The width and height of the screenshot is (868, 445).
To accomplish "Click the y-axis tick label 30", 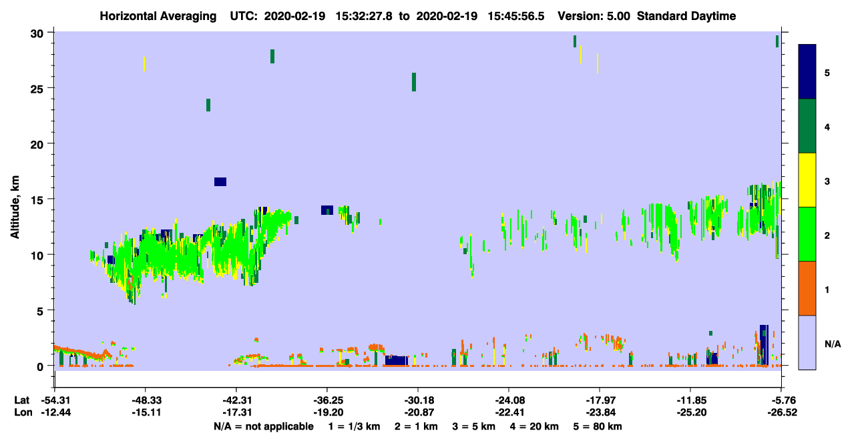I will 39,33.
